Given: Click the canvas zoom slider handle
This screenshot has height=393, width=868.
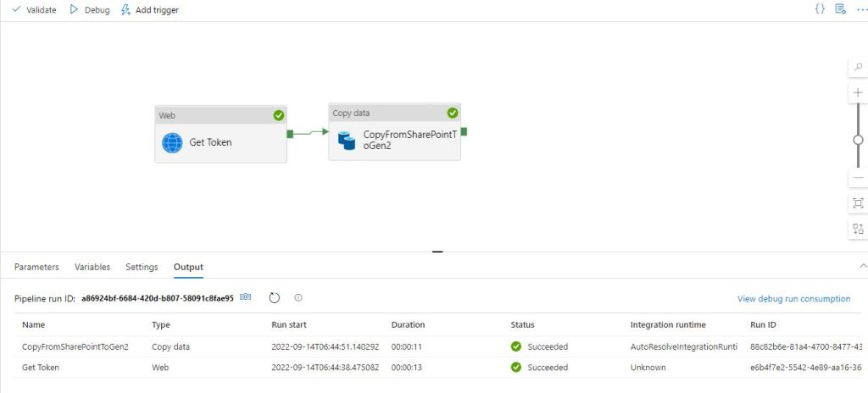Looking at the screenshot, I should pos(858,140).
